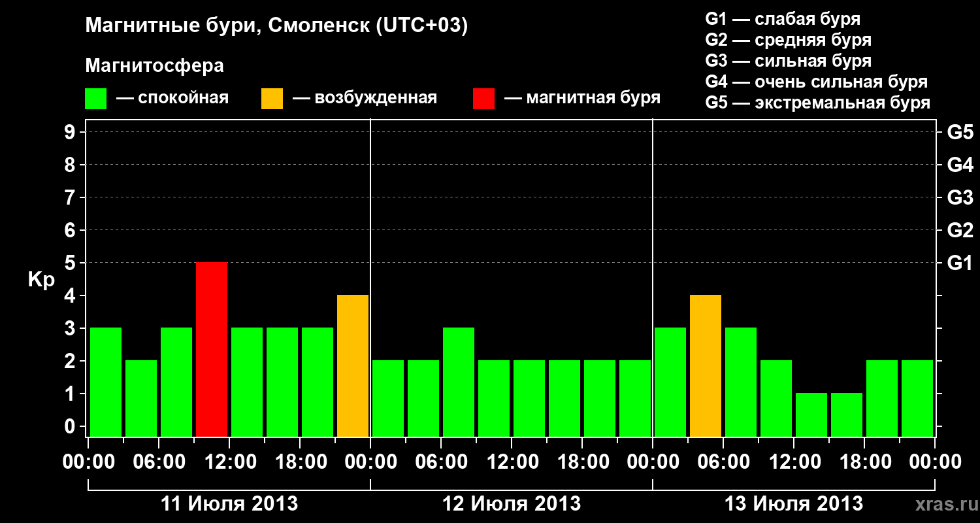This screenshot has width=980, height=523.
Task: Select the red Kp 5 bar on 11 July
Action: point(212,349)
